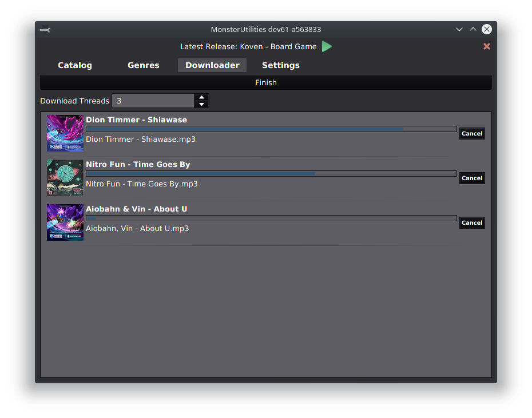Switch to the Genres tab
This screenshot has height=418, width=532.
point(143,65)
